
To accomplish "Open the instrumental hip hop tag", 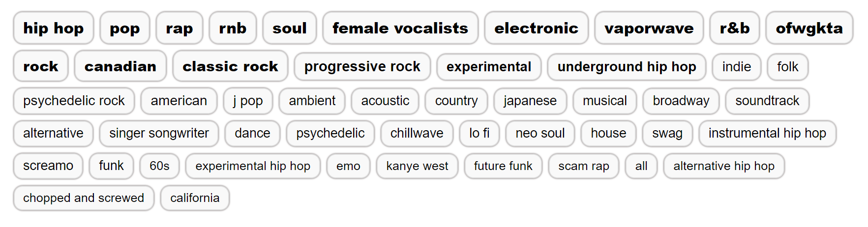I will (768, 133).
